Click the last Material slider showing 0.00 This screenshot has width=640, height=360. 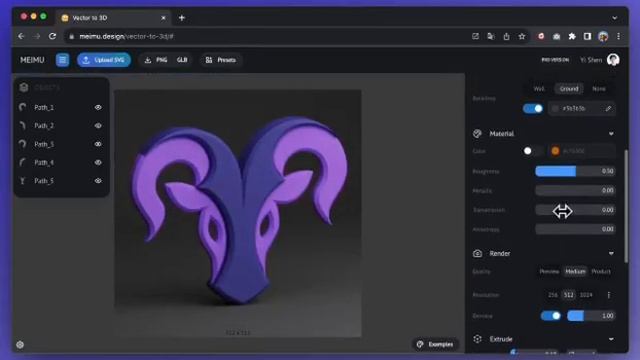tap(575, 229)
